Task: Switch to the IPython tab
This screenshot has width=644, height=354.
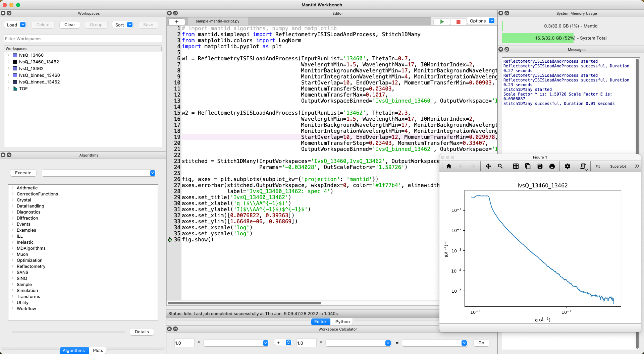Action: pos(342,321)
